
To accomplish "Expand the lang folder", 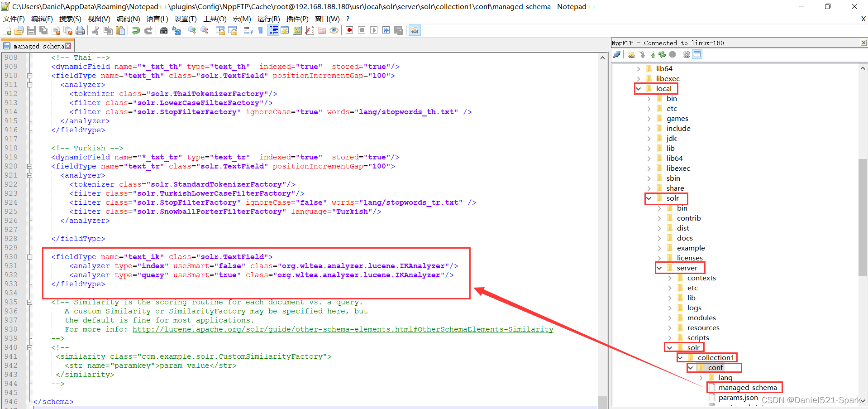I will pyautogui.click(x=701, y=378).
